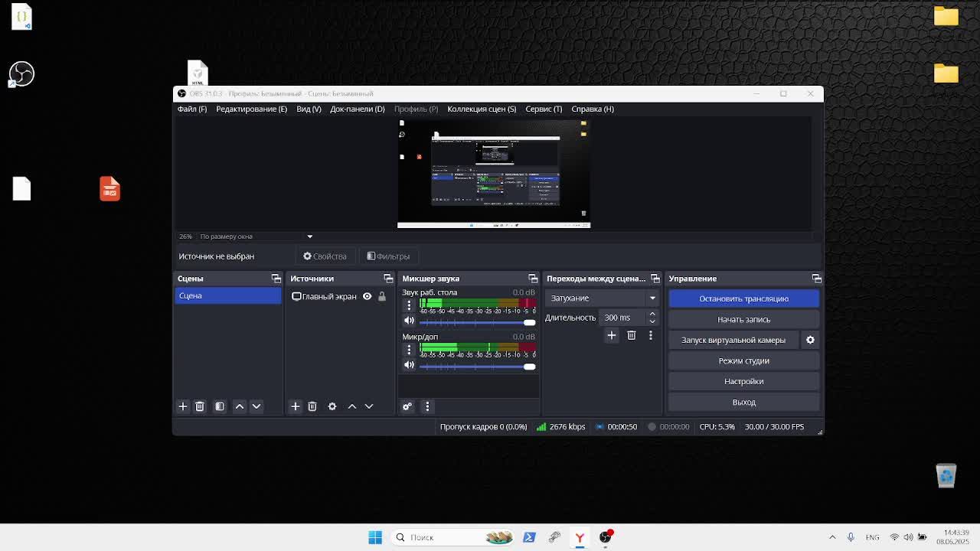Add a new scene in Сцены panel

pyautogui.click(x=183, y=406)
